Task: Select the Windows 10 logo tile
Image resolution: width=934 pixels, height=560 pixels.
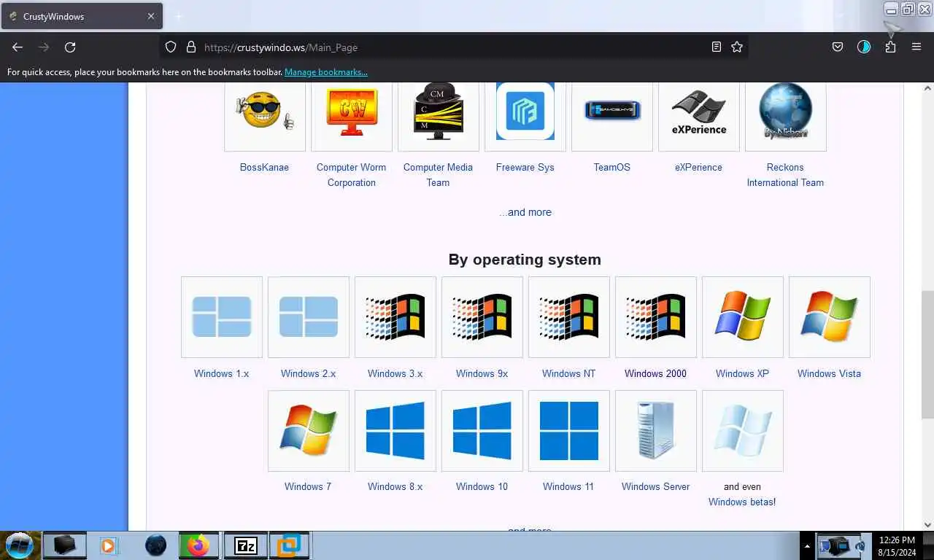Action: 482,430
